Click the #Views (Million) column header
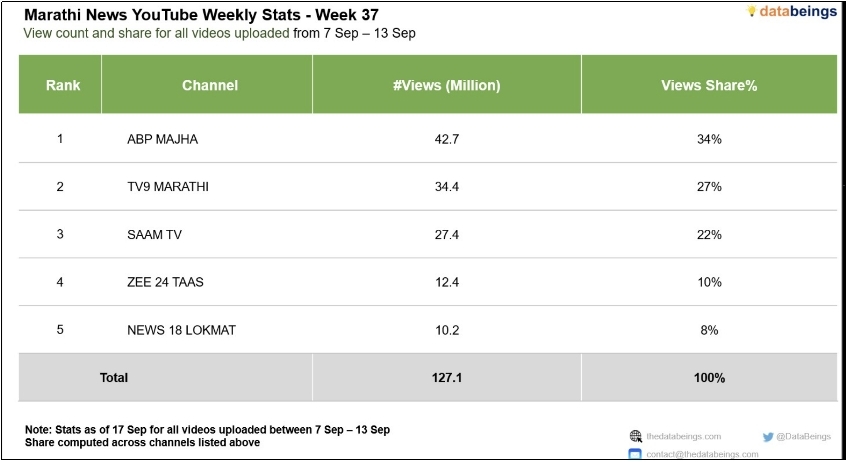This screenshot has height=462, width=848. click(x=447, y=85)
